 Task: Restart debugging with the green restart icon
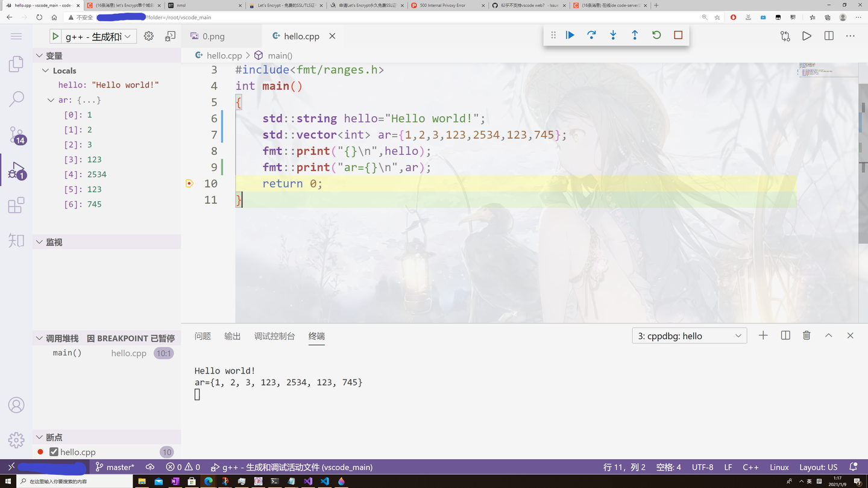[656, 35]
